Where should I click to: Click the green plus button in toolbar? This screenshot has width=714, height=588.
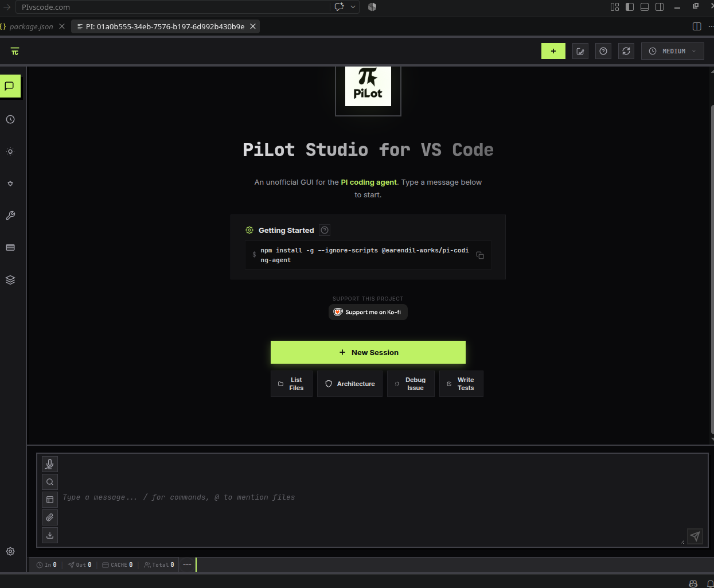(553, 51)
